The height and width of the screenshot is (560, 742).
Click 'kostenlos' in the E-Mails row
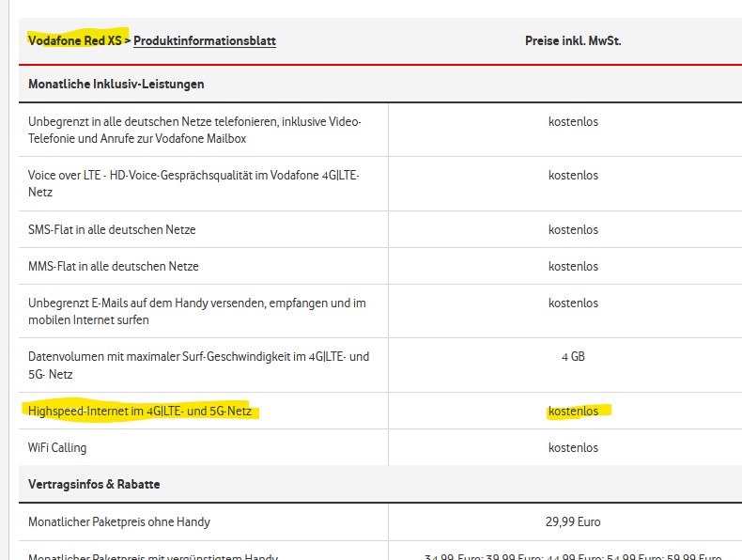[573, 303]
